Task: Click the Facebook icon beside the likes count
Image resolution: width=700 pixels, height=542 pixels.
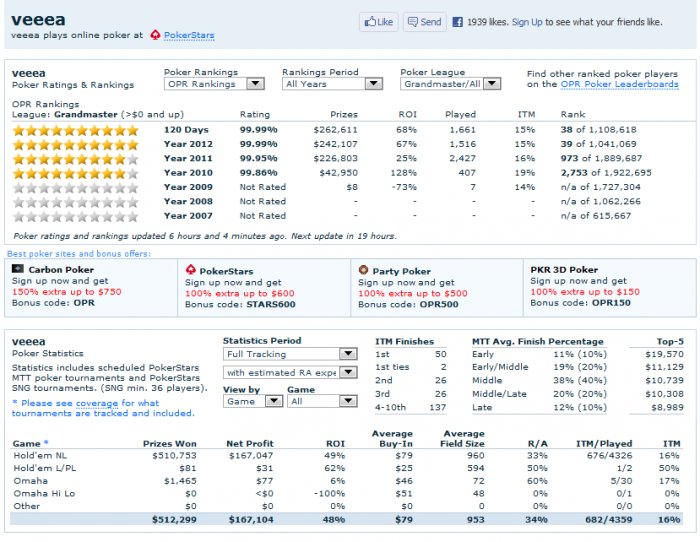Action: (x=457, y=21)
